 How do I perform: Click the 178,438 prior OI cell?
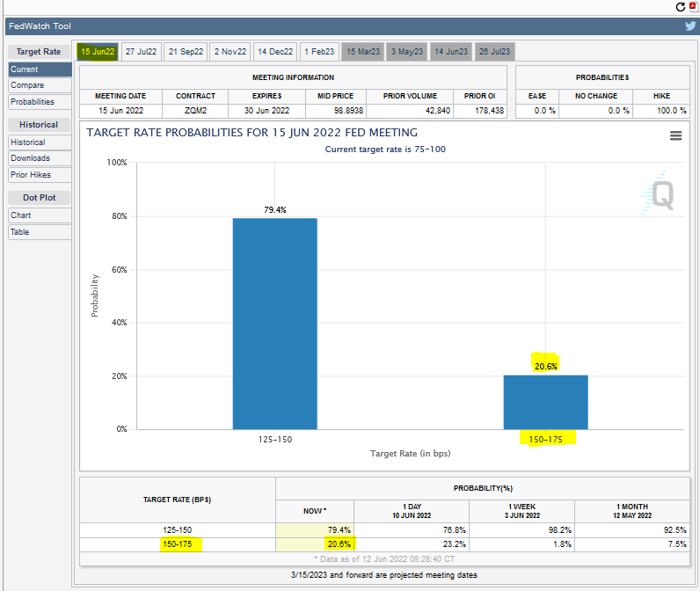pos(480,111)
